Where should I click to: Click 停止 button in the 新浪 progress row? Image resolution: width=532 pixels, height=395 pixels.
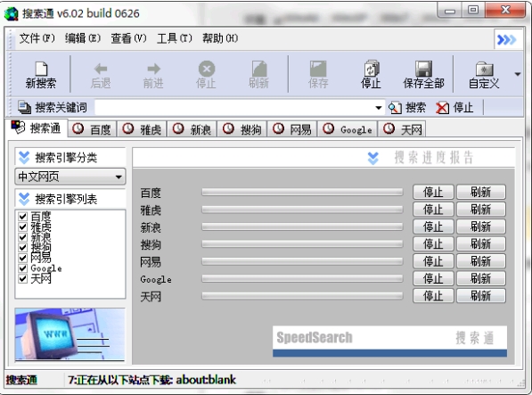point(433,226)
